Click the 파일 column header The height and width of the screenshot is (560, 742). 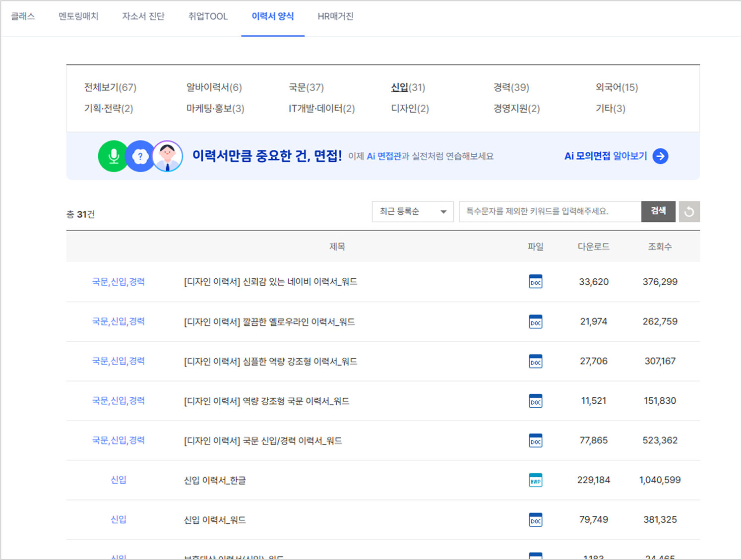pyautogui.click(x=536, y=247)
